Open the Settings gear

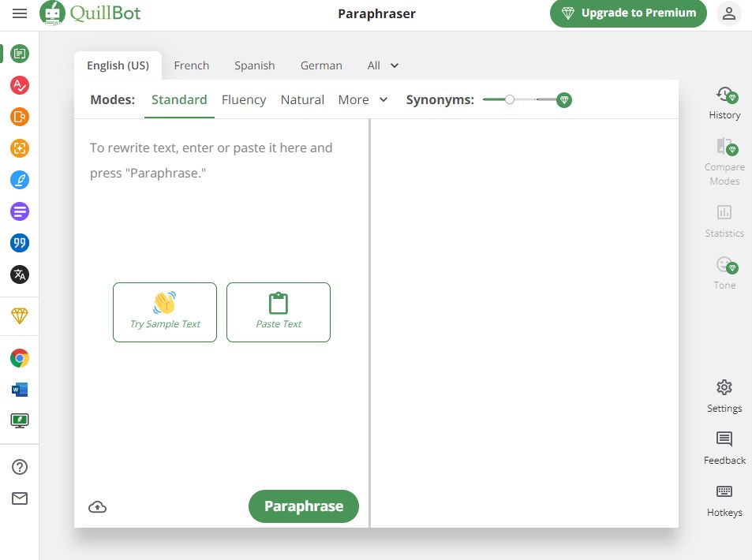pyautogui.click(x=724, y=396)
